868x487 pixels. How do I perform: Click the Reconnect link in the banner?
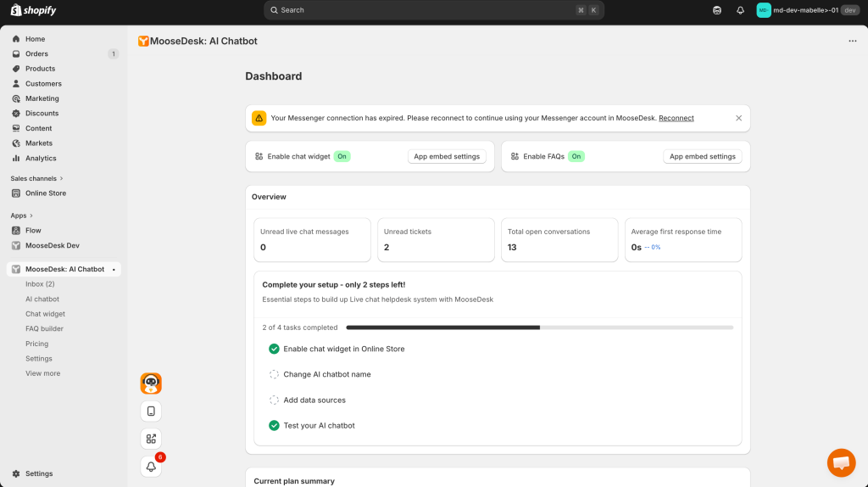coord(676,118)
